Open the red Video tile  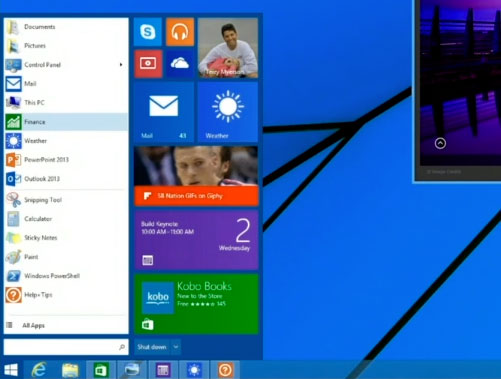coord(148,64)
